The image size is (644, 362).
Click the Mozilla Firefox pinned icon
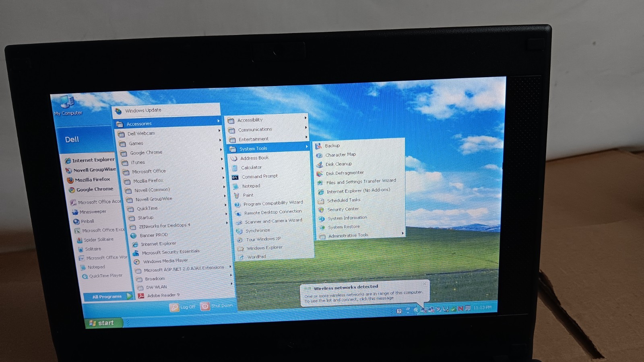pyautogui.click(x=70, y=180)
